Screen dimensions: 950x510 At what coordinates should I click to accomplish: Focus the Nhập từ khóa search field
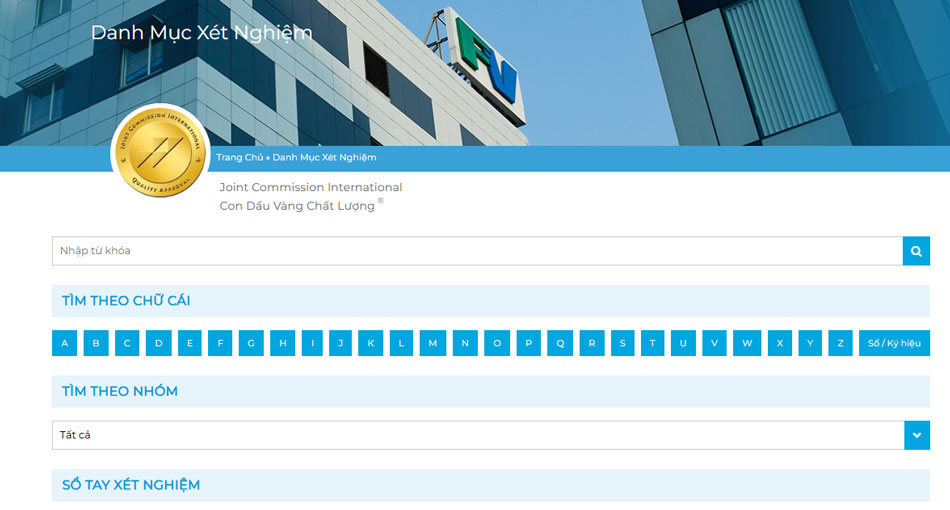click(x=477, y=251)
